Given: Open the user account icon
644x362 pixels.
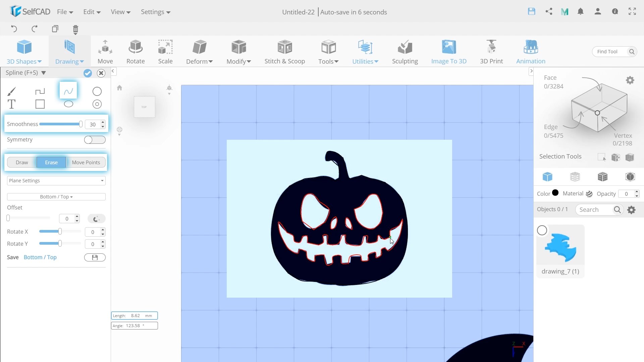Looking at the screenshot, I should [598, 11].
